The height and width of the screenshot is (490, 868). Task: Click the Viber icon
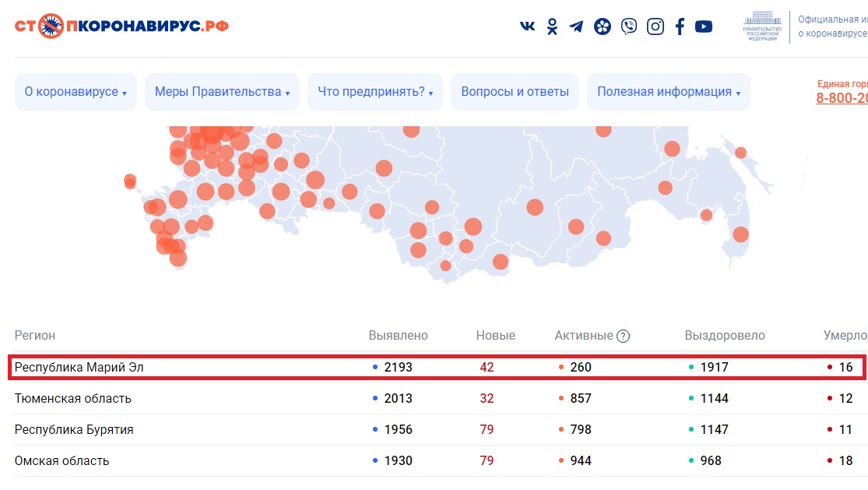coord(629,26)
